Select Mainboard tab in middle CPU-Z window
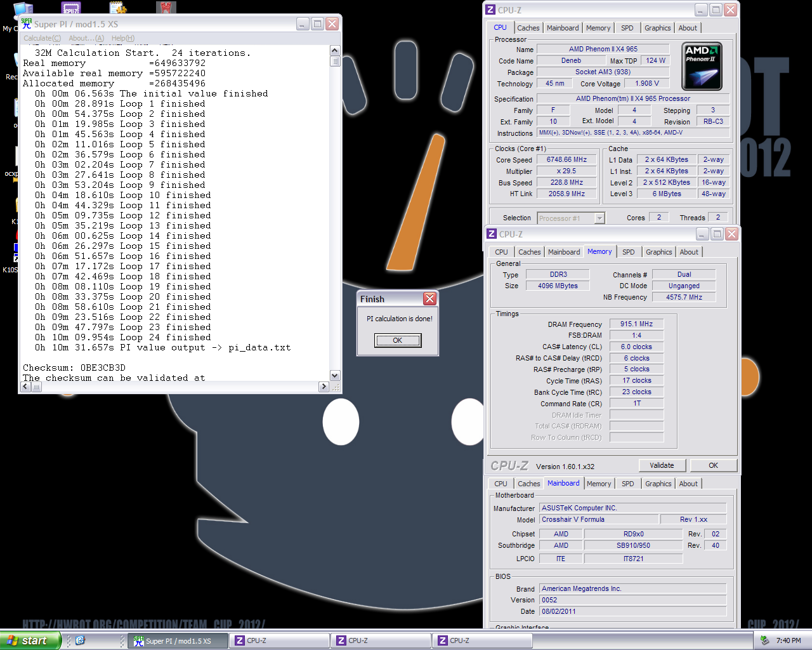 564,252
